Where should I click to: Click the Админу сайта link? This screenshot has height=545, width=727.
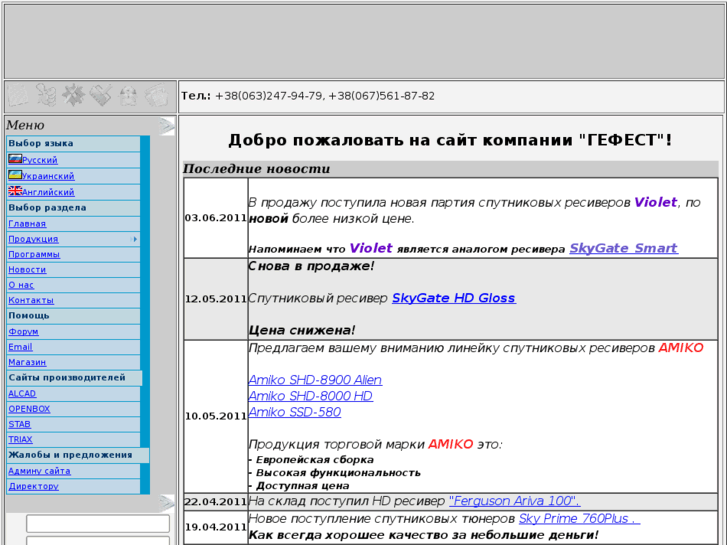[x=39, y=471]
